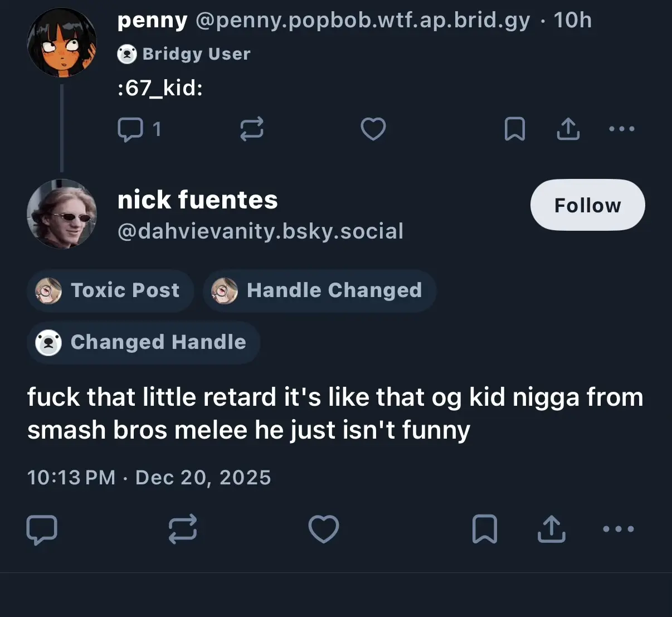This screenshot has height=617, width=672.
Task: Open the @dahvievanity.bsky.social handle
Action: click(x=260, y=231)
